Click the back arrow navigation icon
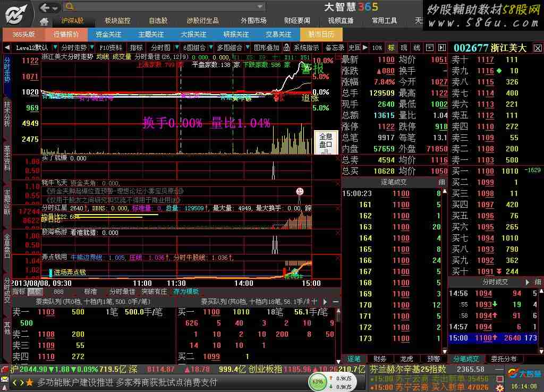The height and width of the screenshot is (392, 544). (x=45, y=7)
